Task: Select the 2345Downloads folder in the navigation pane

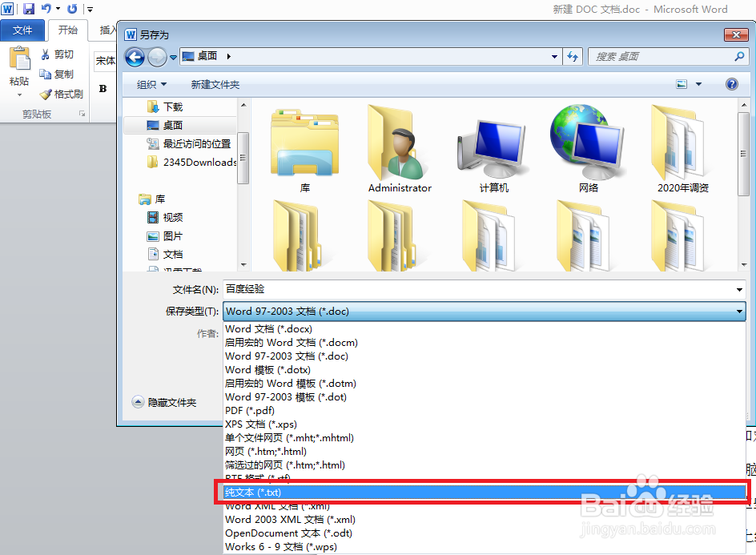Action: point(191,162)
